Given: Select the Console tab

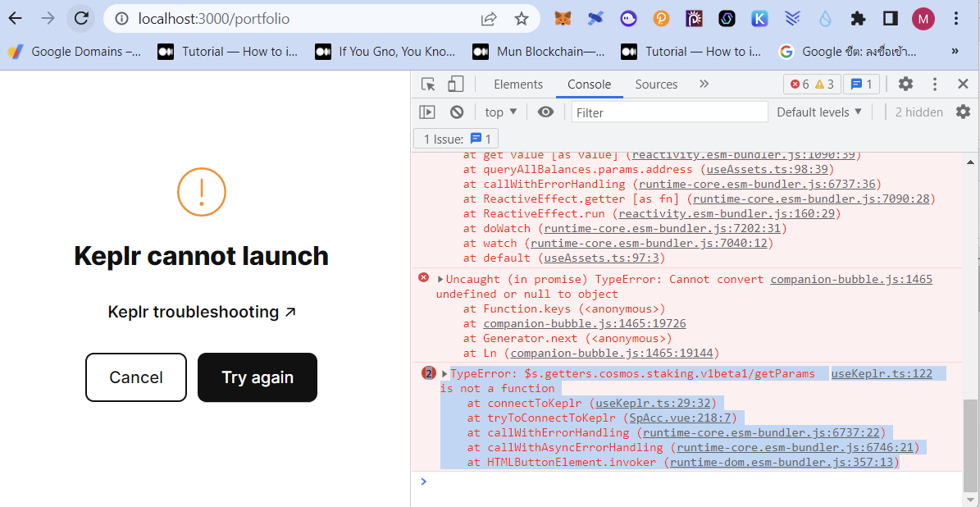Looking at the screenshot, I should pos(590,84).
